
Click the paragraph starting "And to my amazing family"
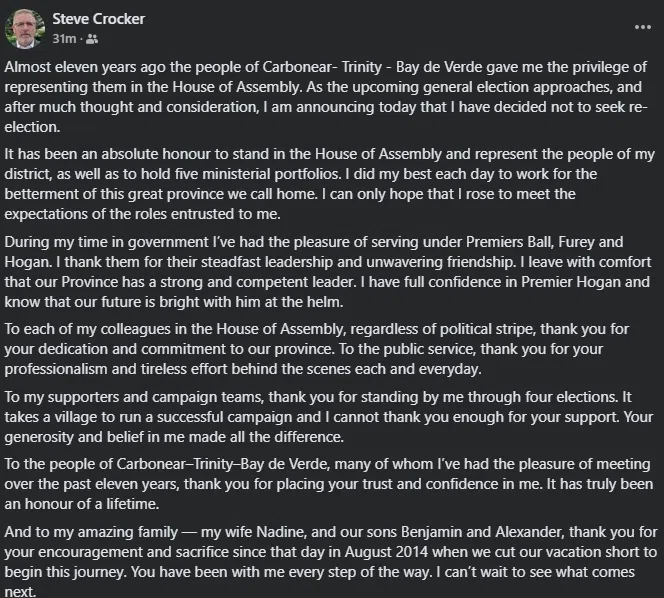click(331, 559)
